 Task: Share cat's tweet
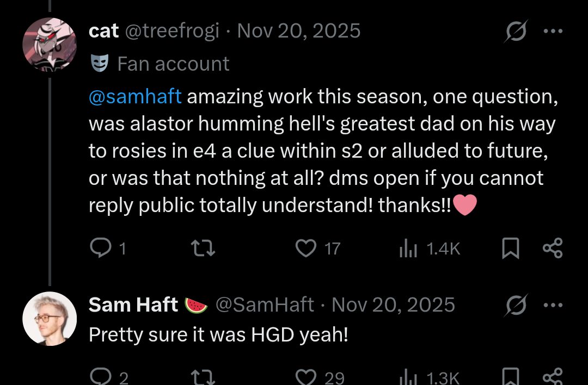tap(552, 249)
